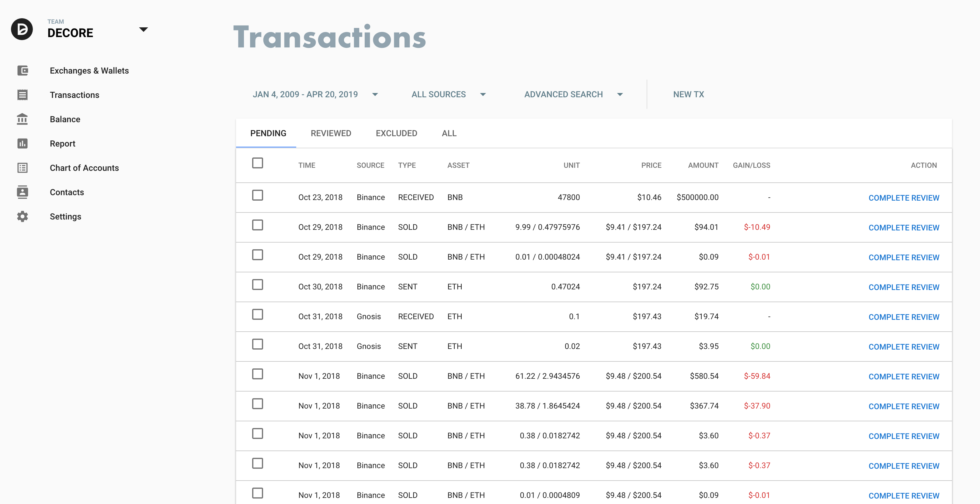Open Exchanges & Wallets wallet icon

coord(23,70)
